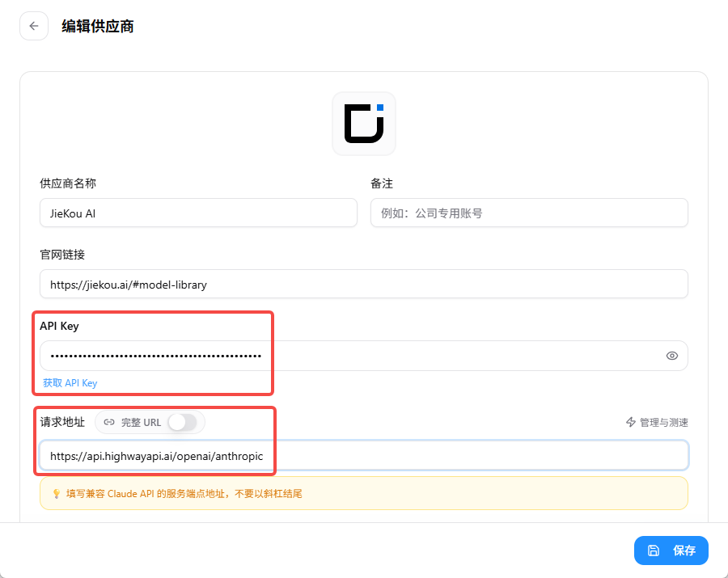The height and width of the screenshot is (578, 728).
Task: Open 管理与测速 speed test
Action: [x=657, y=422]
